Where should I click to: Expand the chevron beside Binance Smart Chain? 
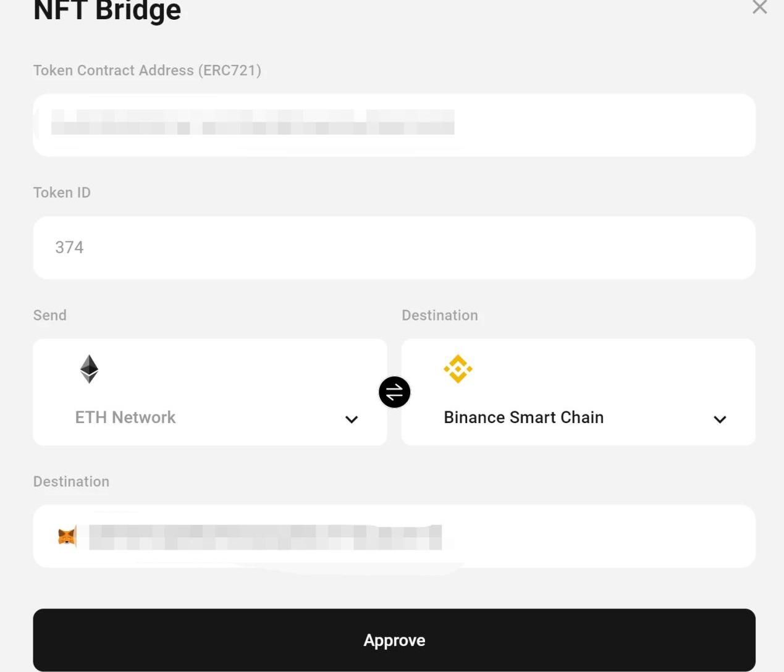click(720, 419)
